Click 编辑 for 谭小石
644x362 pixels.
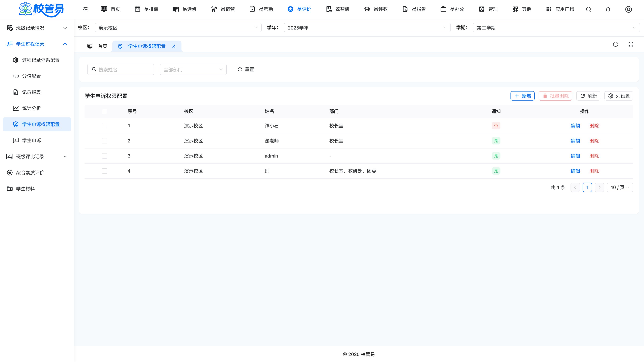click(575, 126)
